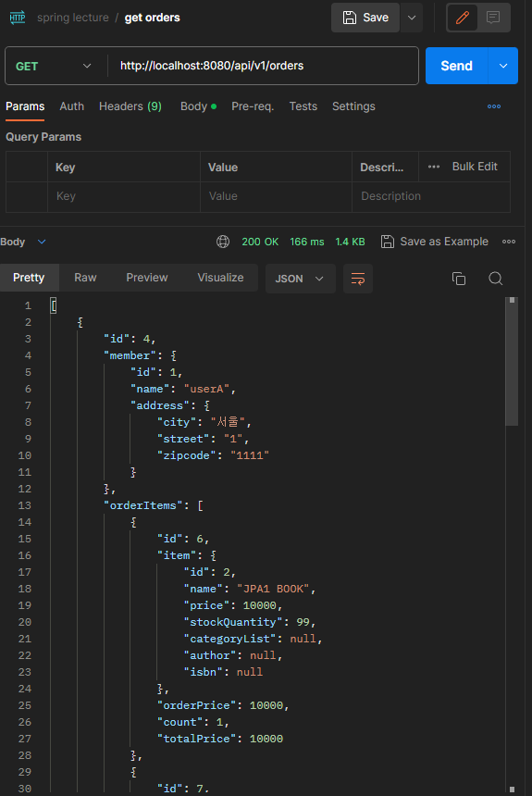The height and width of the screenshot is (796, 532).
Task: Switch to Preview response view
Action: 147,278
